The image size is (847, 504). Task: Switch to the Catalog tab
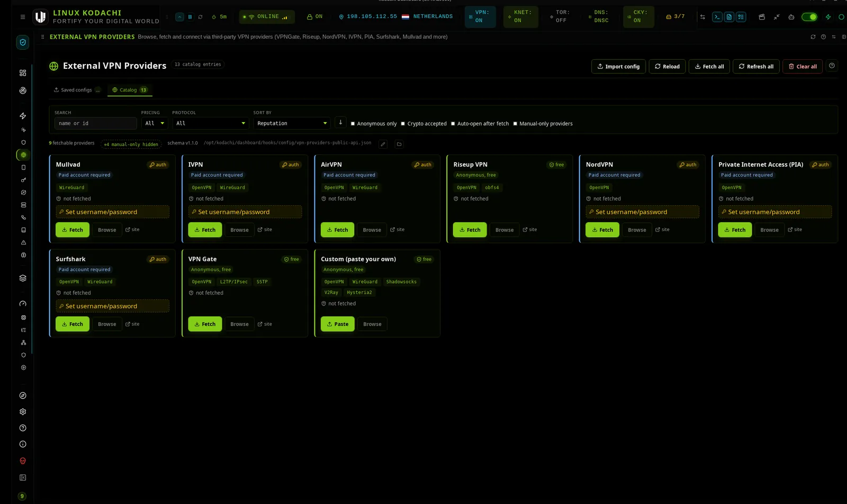pos(130,90)
